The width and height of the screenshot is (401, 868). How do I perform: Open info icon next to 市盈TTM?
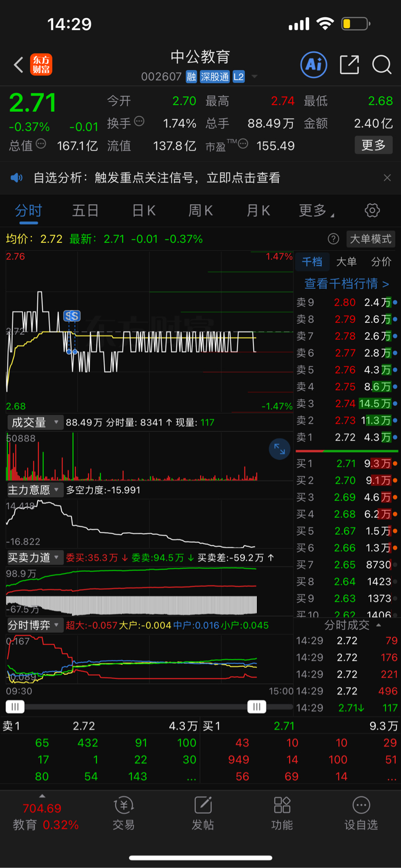click(243, 144)
